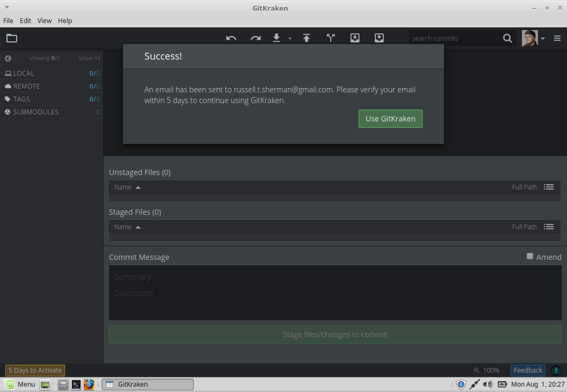Click the Branch icon in toolbar

pos(331,38)
